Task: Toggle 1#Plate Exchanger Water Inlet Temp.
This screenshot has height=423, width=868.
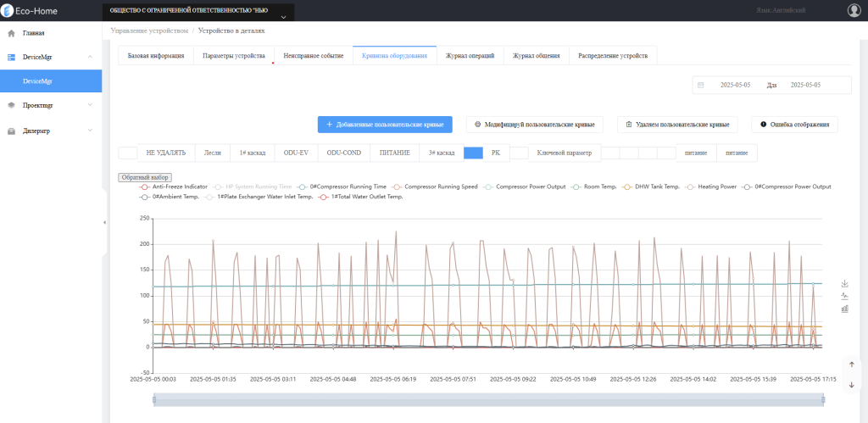Action: coord(259,197)
